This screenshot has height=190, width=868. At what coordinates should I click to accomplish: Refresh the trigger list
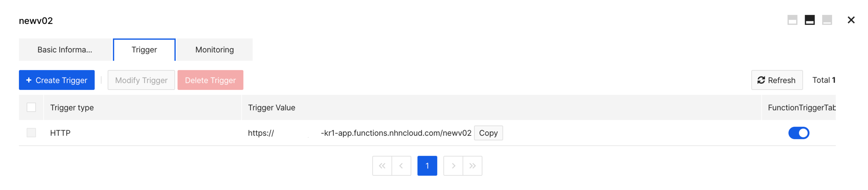click(777, 80)
